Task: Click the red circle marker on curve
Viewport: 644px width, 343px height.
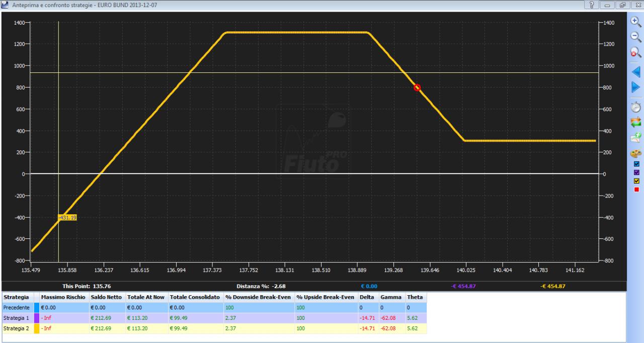Action: (x=417, y=88)
